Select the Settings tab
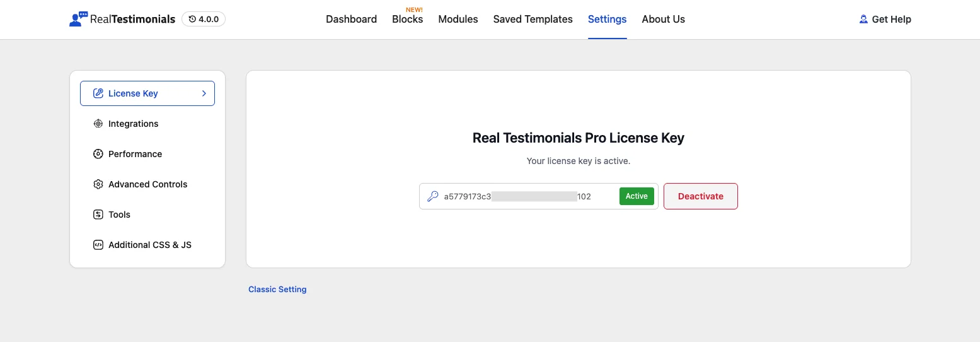Image resolution: width=980 pixels, height=342 pixels. (x=607, y=19)
